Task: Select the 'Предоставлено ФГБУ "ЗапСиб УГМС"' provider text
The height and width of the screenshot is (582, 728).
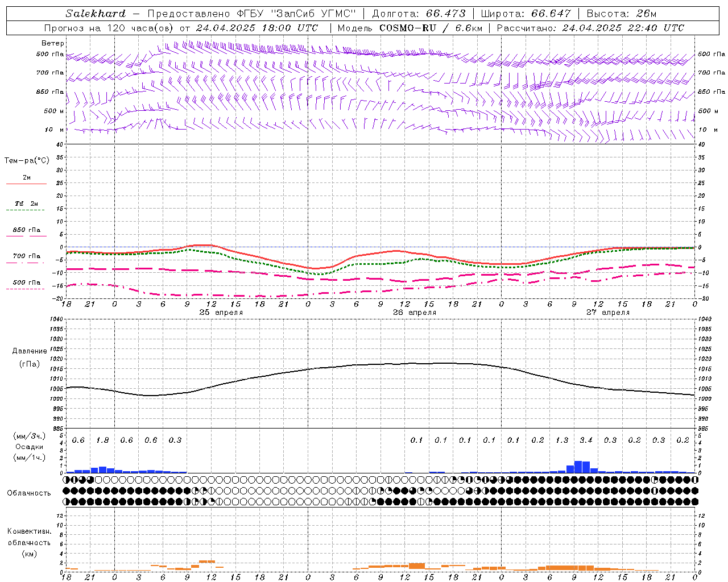Action: pos(251,14)
